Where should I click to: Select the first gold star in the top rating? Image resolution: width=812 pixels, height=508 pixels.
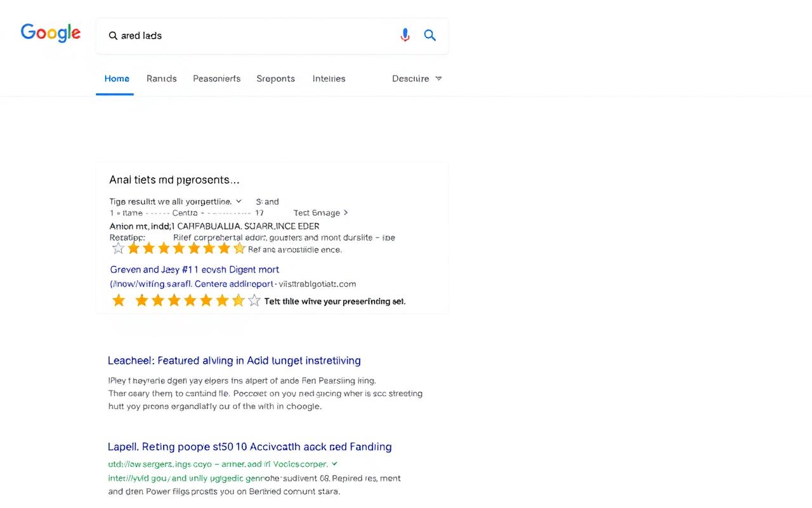click(x=133, y=248)
